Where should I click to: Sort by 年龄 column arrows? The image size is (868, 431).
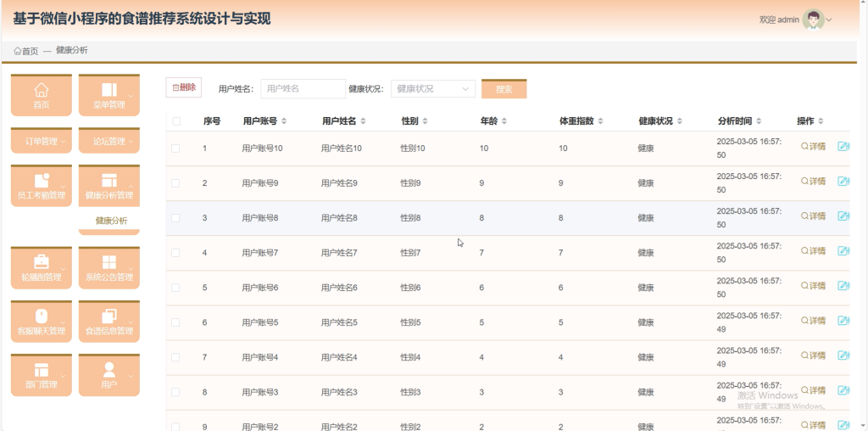click(504, 121)
